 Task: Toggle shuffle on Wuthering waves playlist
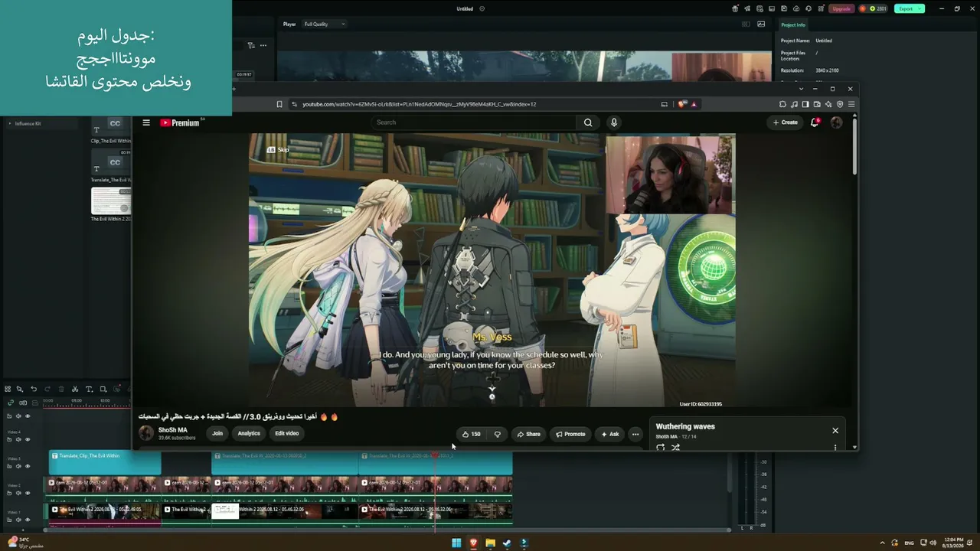pyautogui.click(x=675, y=448)
